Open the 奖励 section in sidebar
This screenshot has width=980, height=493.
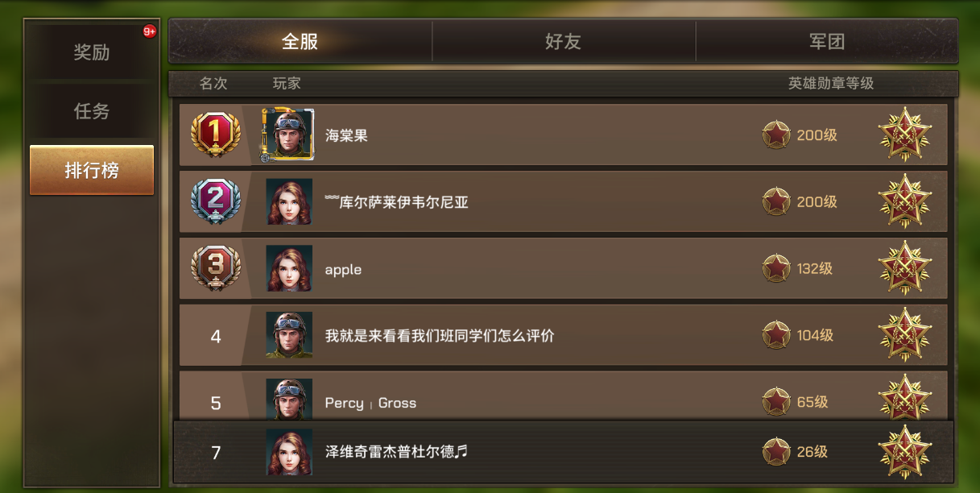click(92, 52)
